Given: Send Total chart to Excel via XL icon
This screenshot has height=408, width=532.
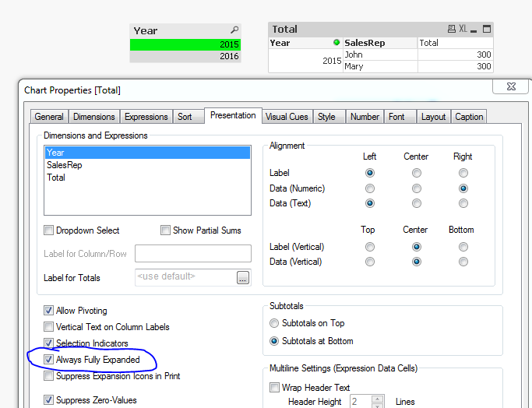Looking at the screenshot, I should tap(463, 29).
